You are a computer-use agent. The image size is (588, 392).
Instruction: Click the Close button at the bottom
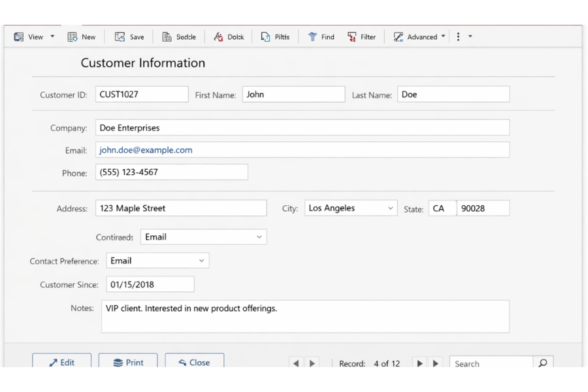coord(194,363)
